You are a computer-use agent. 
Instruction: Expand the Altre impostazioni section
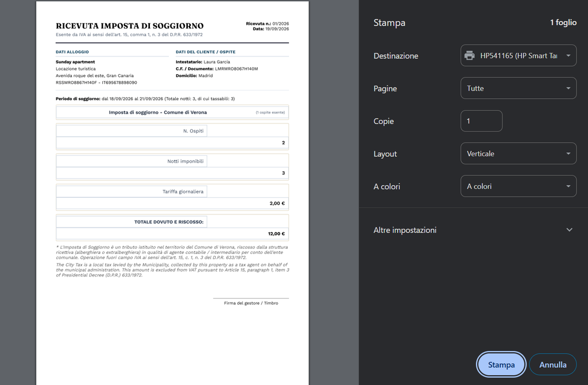pos(473,230)
